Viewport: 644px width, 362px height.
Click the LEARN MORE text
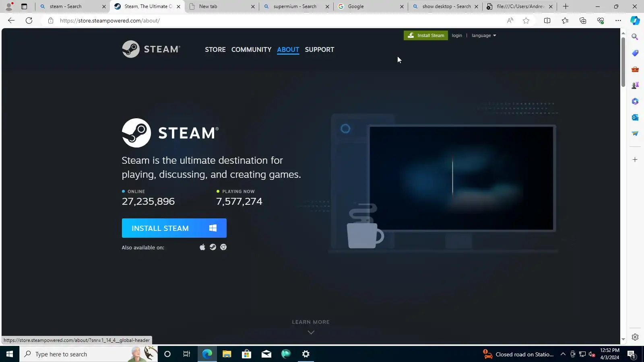click(311, 322)
